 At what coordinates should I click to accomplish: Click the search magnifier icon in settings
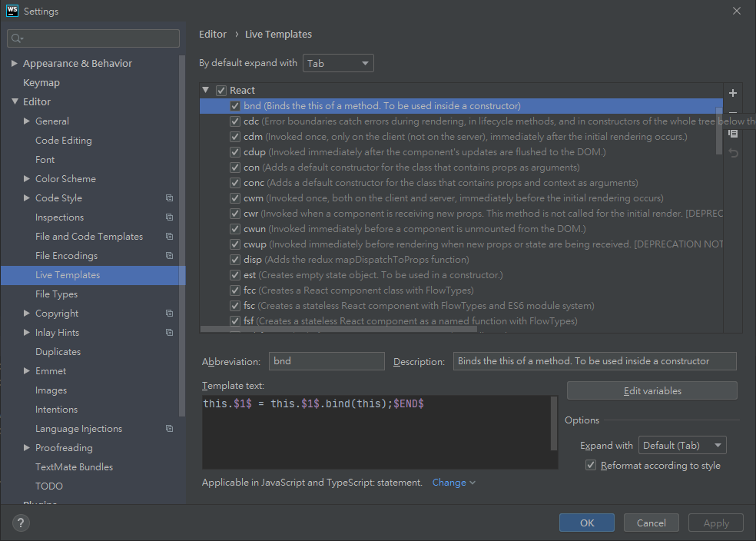click(x=18, y=38)
